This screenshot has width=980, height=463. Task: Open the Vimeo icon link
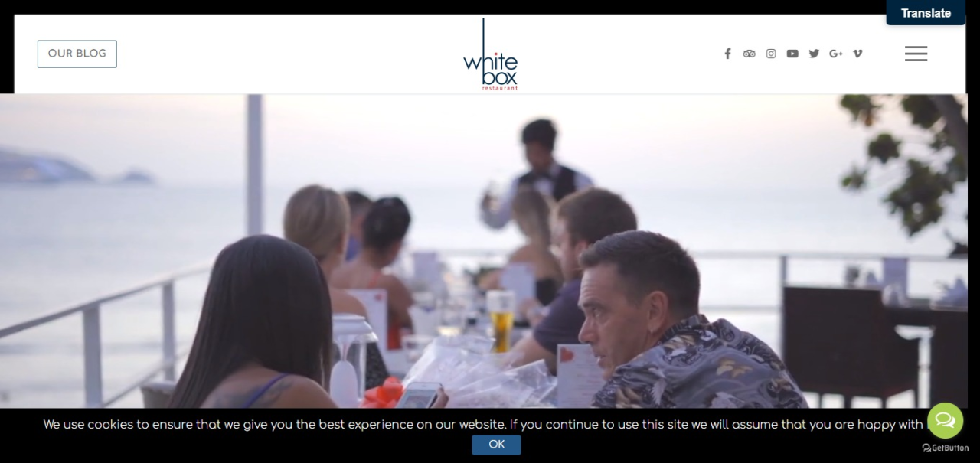(857, 54)
